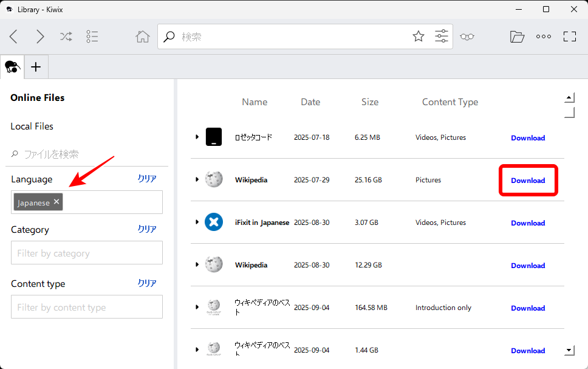Open the table of contents list icon

(x=92, y=36)
